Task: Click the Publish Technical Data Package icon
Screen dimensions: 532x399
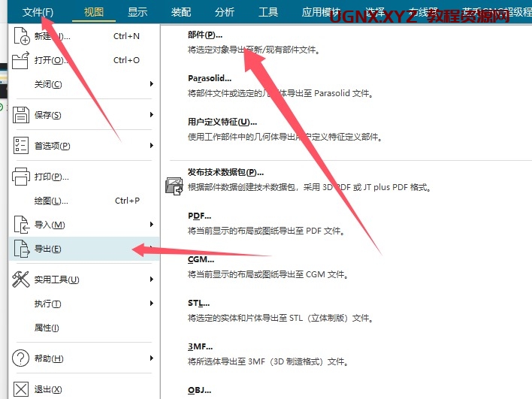Action: click(174, 185)
